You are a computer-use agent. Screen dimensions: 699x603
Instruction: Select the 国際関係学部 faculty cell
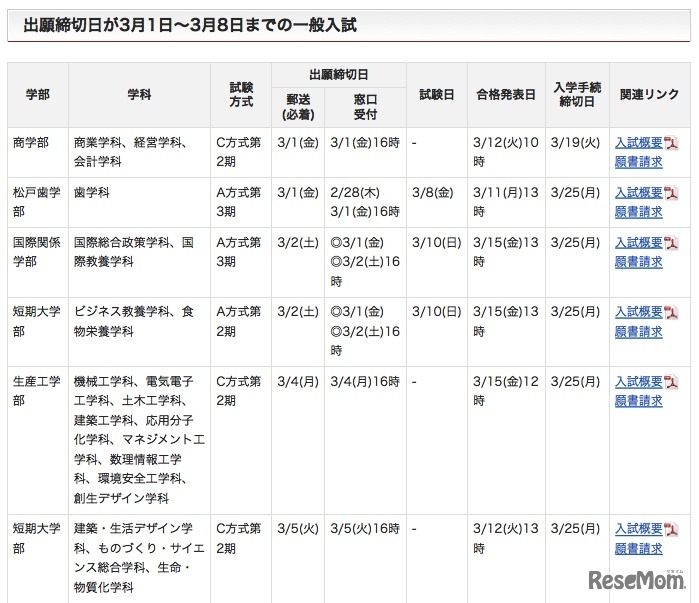(x=38, y=262)
